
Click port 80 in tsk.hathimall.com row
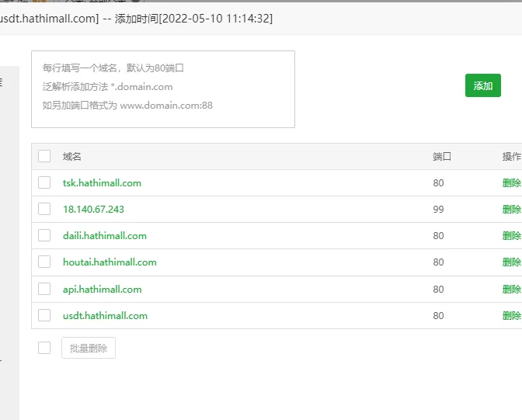pos(438,183)
